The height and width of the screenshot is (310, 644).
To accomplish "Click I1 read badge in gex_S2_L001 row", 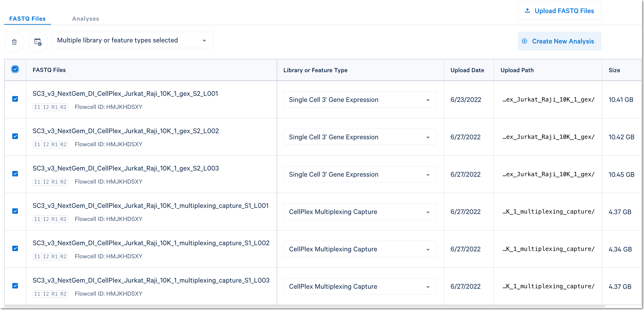I will (37, 107).
